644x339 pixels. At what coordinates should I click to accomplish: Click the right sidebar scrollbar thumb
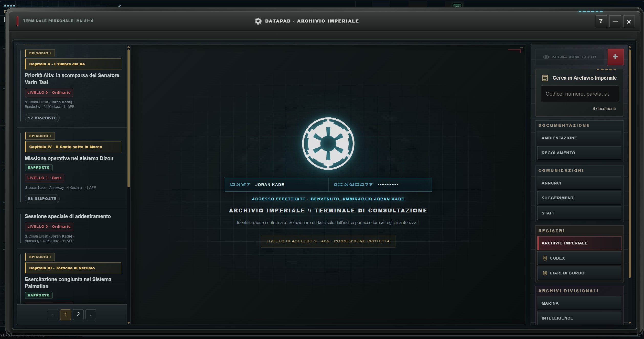coord(630,163)
